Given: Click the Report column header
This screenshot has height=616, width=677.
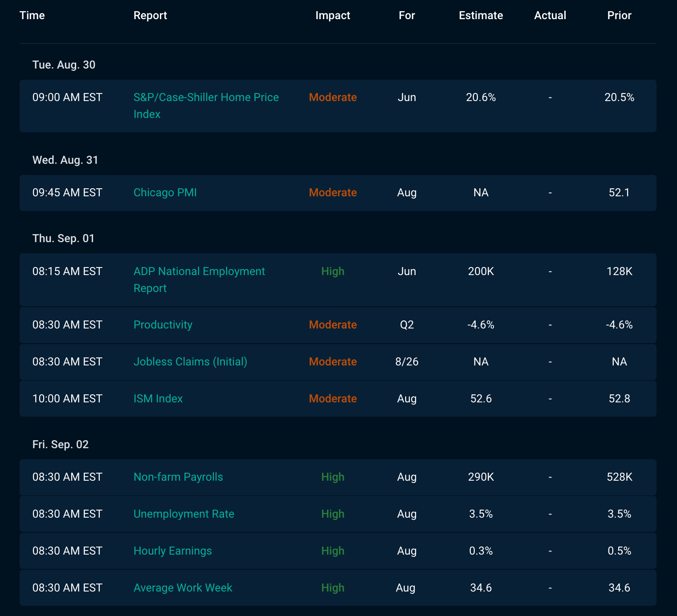Looking at the screenshot, I should tap(150, 16).
